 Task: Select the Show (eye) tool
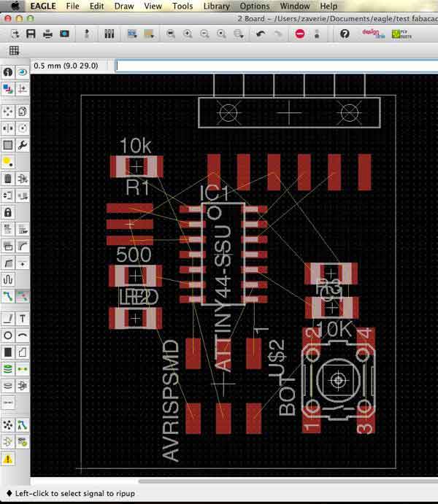tap(23, 72)
